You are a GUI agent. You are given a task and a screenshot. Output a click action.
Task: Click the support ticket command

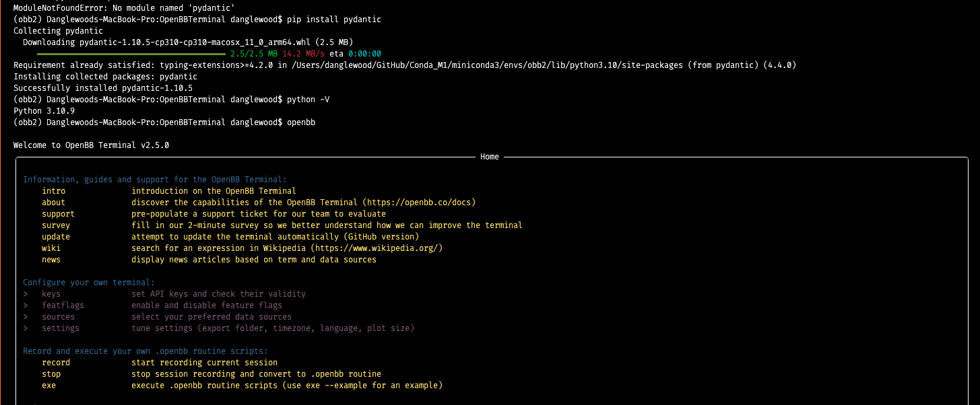click(x=58, y=213)
